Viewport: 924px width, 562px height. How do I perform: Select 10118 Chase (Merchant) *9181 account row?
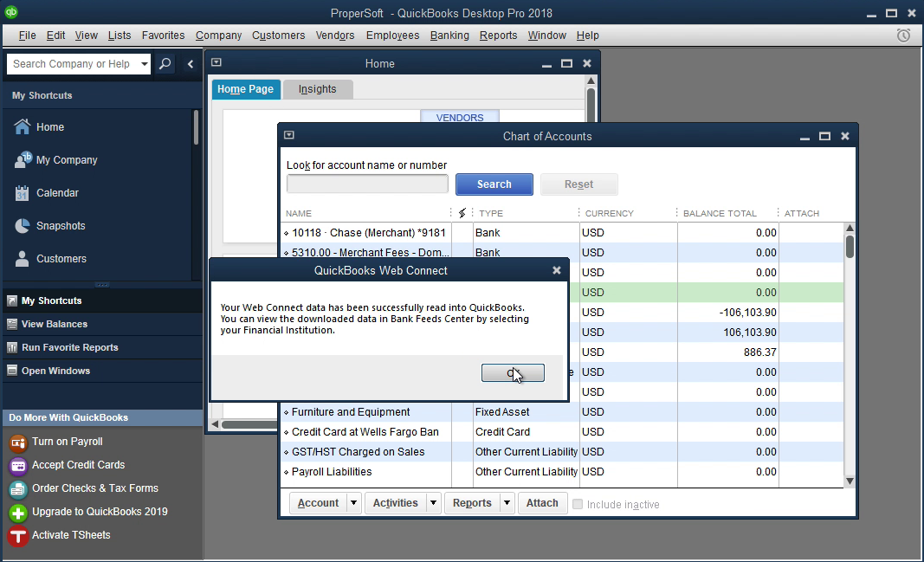point(562,233)
